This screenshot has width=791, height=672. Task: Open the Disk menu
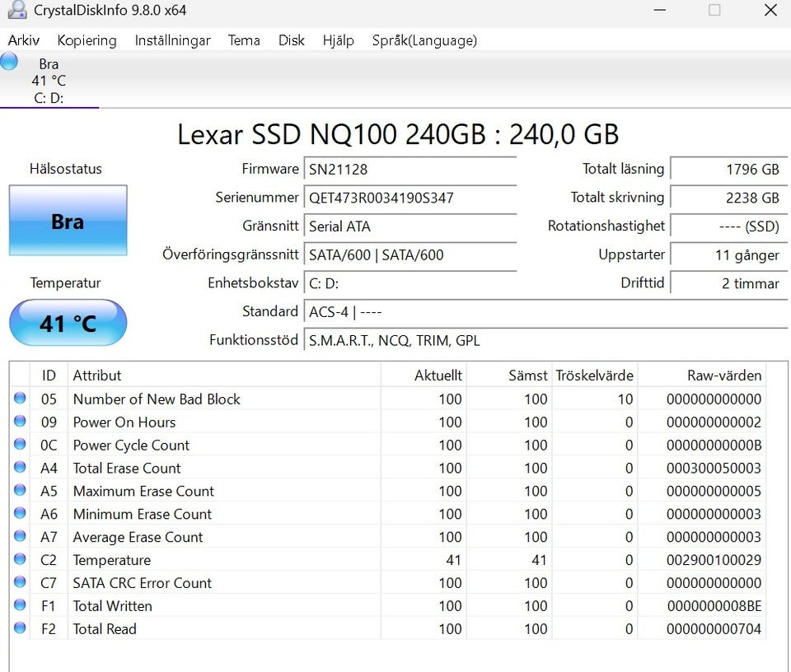coord(292,40)
